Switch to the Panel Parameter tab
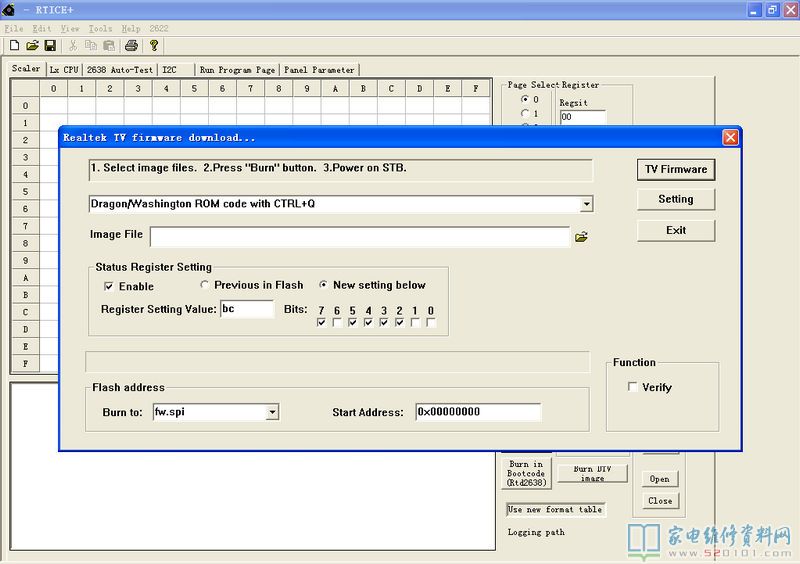Viewport: 800px width, 564px height. (x=319, y=70)
